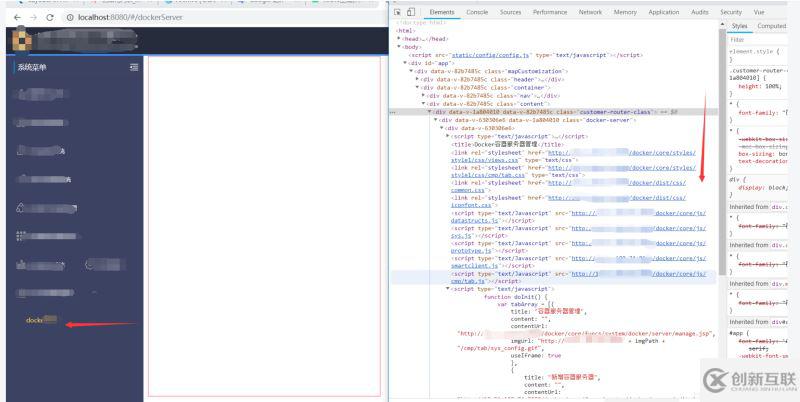Expand the head element node
Screen dimensions: 800x402
(x=398, y=39)
